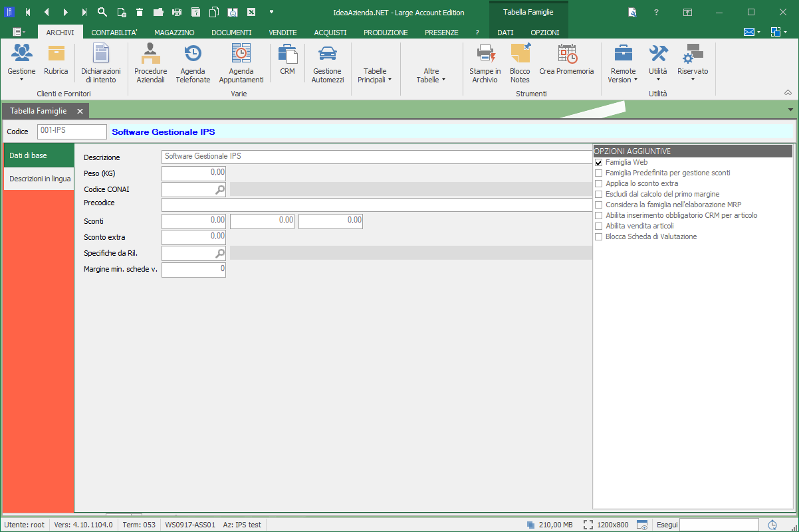Create new record icon
799x532 pixels.
coord(121,12)
